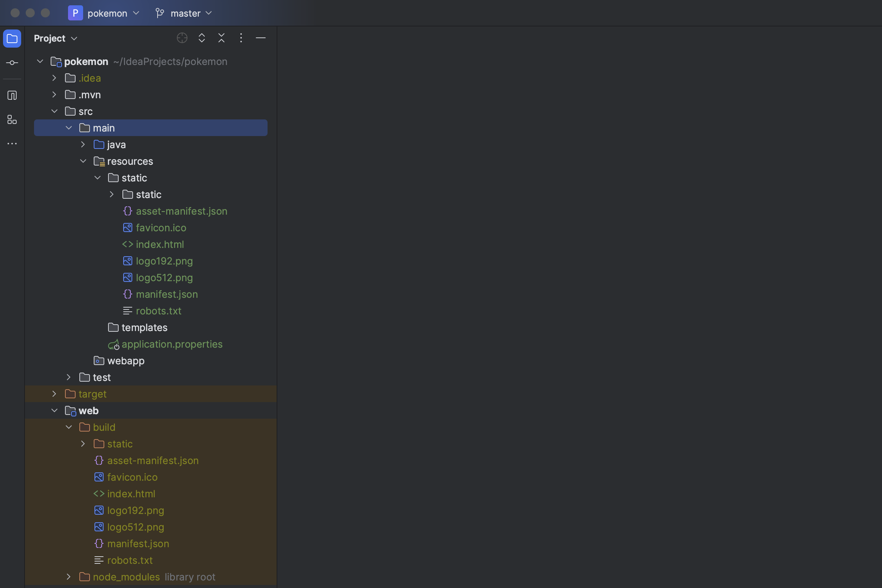Hide Project panel with minimize dash icon
Screen dimensions: 882x588
tap(261, 38)
